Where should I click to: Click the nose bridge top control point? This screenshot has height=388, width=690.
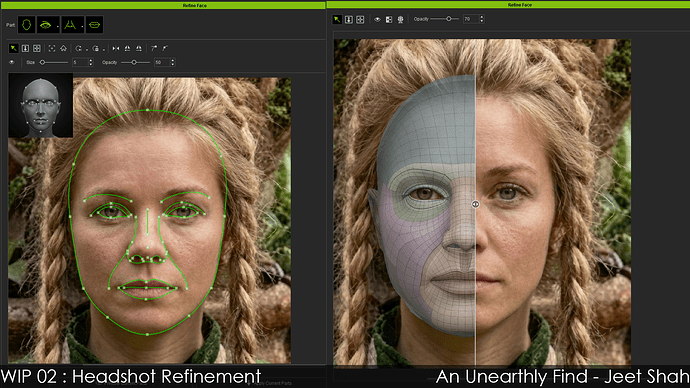click(147, 209)
